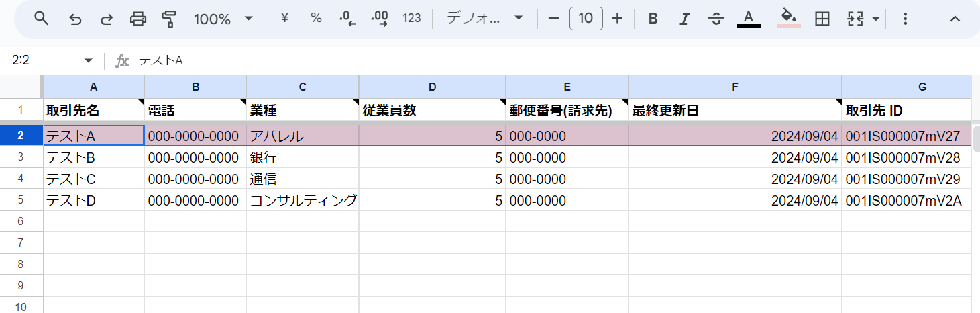
Task: Decrease decimal places
Action: [x=347, y=18]
